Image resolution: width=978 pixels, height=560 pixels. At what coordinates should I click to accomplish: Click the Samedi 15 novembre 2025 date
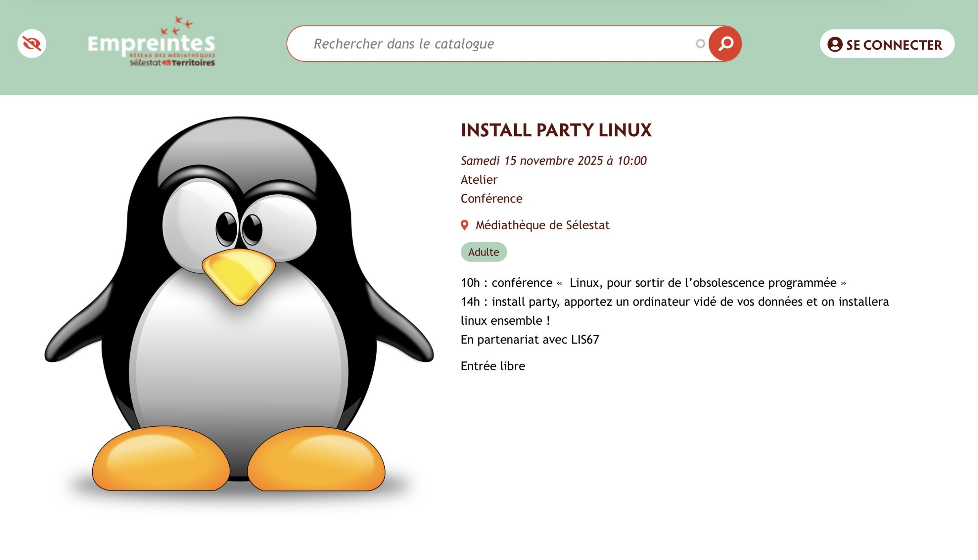coord(554,160)
